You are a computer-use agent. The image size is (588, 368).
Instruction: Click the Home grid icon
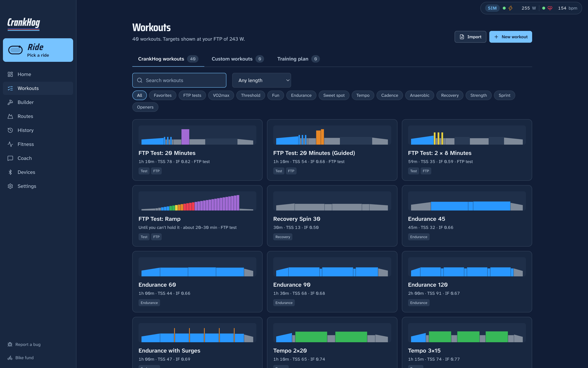(x=10, y=74)
